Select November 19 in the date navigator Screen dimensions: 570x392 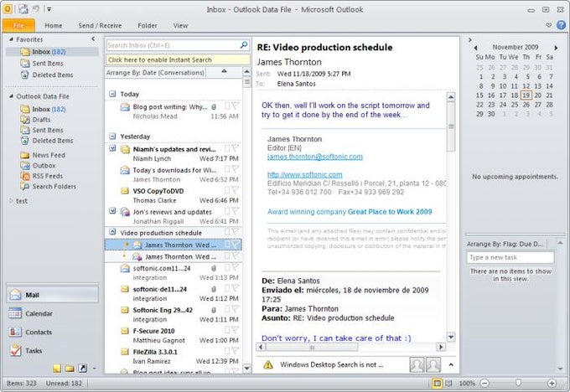[526, 95]
